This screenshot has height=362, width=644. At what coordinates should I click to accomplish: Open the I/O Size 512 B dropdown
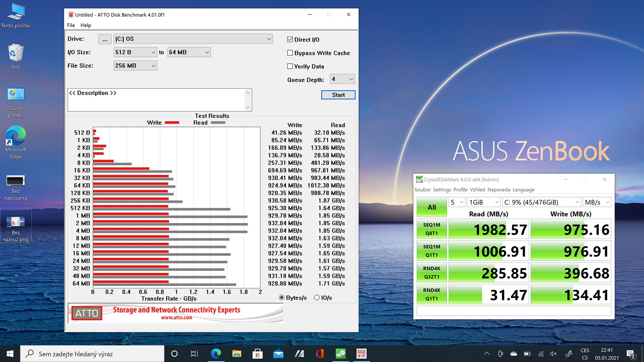(x=135, y=52)
